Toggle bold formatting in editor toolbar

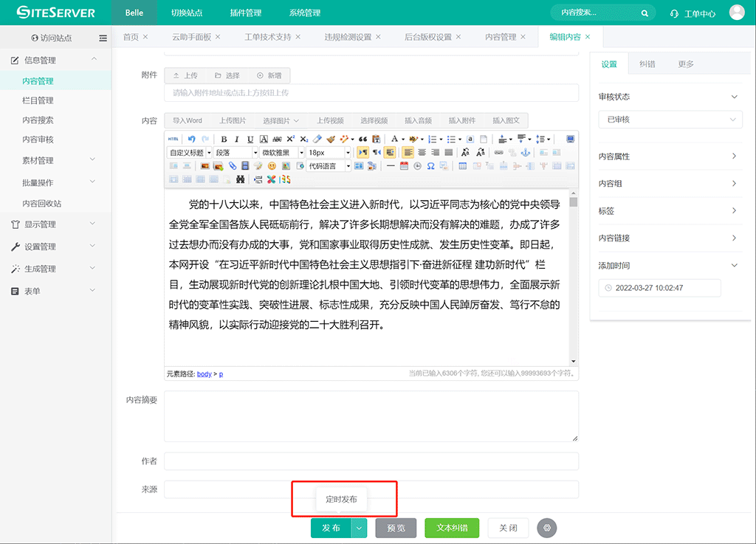[224, 139]
